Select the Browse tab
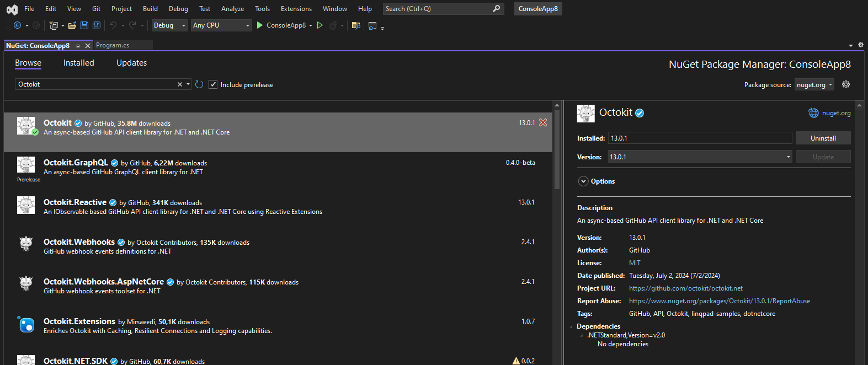This screenshot has width=868, height=365. click(28, 63)
